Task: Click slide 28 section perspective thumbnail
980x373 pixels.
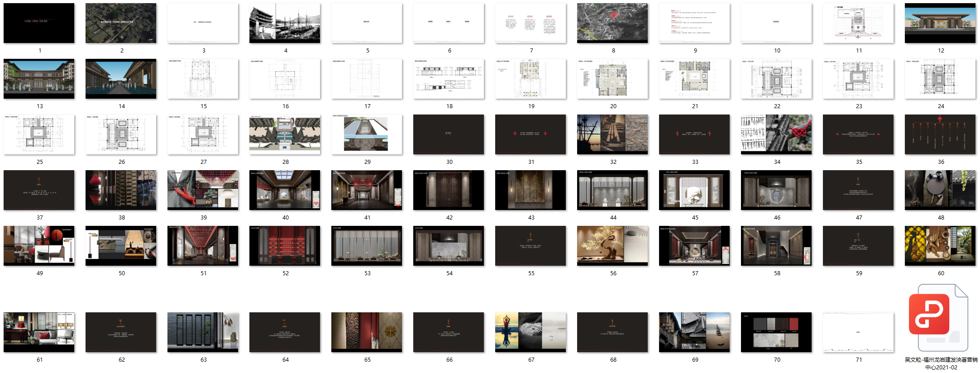Action: [285, 134]
